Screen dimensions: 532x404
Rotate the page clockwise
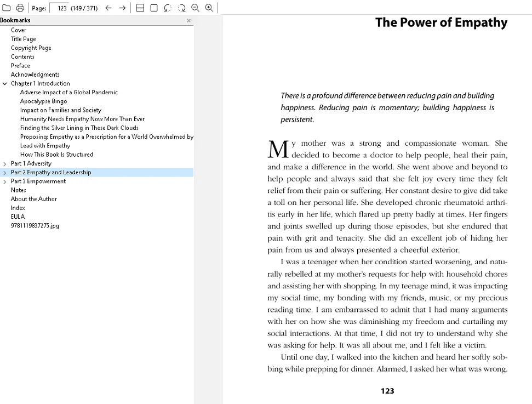point(181,8)
